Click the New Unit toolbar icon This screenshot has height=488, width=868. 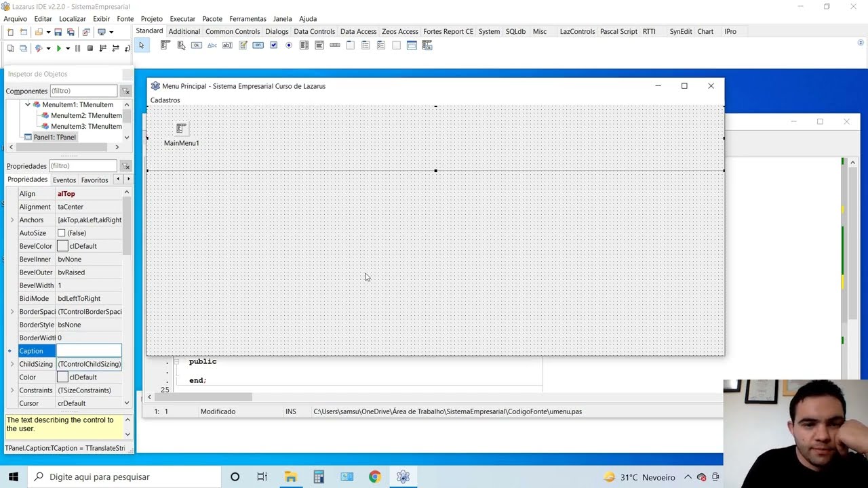point(10,32)
